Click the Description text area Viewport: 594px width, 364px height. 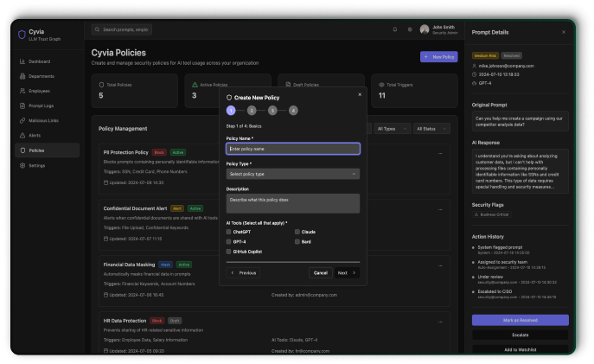(x=292, y=203)
